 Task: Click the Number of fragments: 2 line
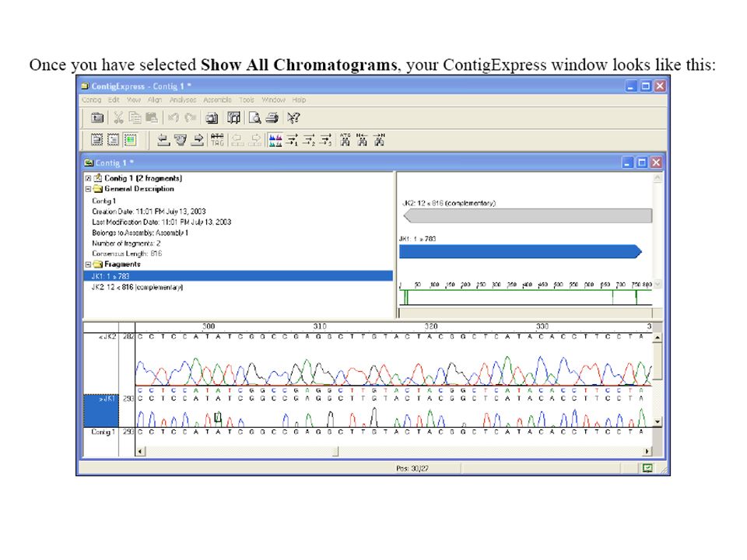(x=126, y=243)
